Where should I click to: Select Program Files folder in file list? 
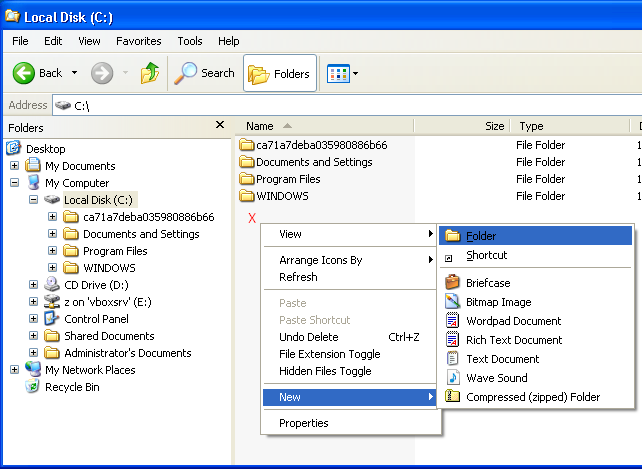click(x=280, y=179)
